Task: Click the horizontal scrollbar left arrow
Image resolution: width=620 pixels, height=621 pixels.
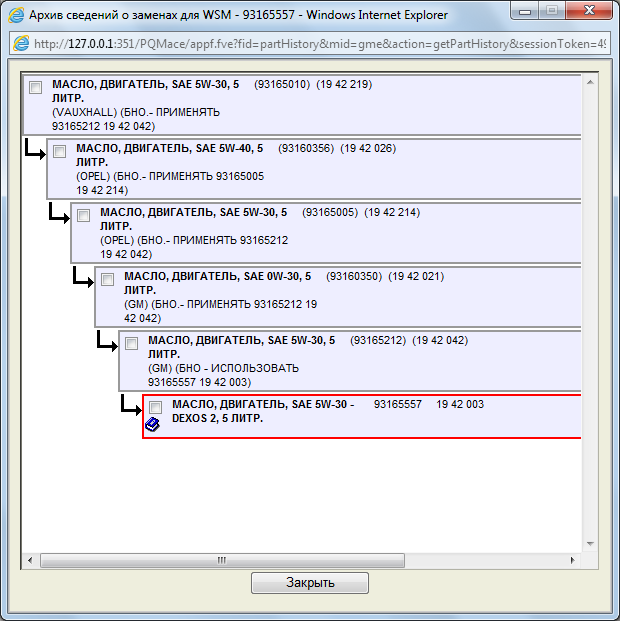Action: click(x=30, y=560)
